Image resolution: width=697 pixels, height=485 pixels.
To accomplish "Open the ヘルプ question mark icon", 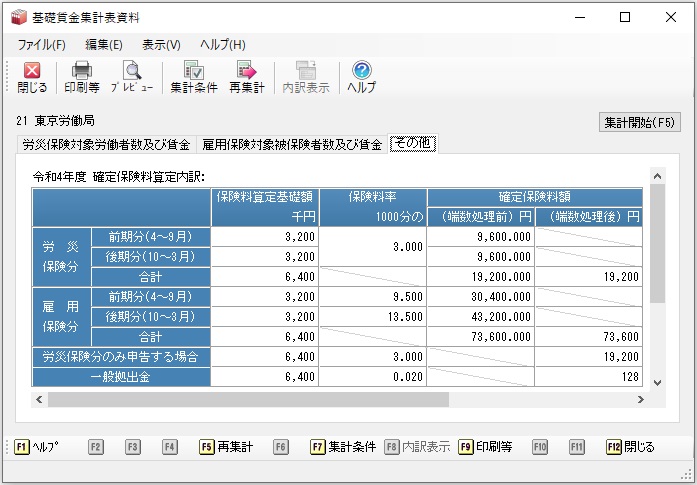I will [x=361, y=77].
